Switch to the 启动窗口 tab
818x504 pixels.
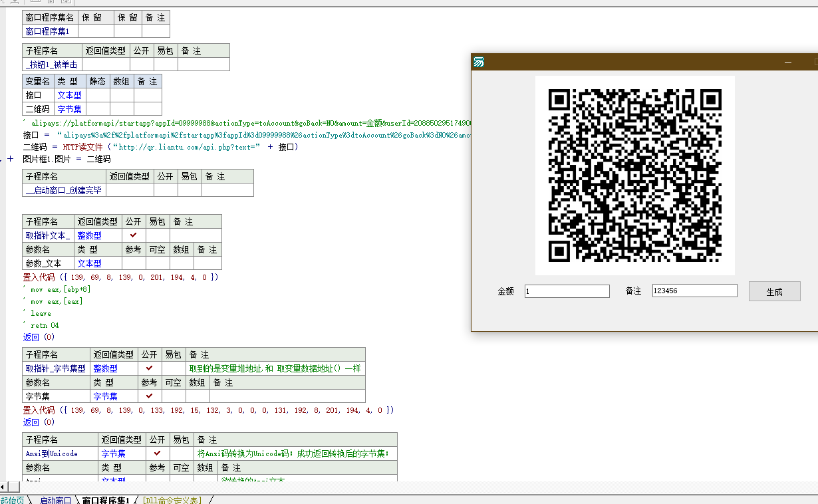click(x=55, y=500)
